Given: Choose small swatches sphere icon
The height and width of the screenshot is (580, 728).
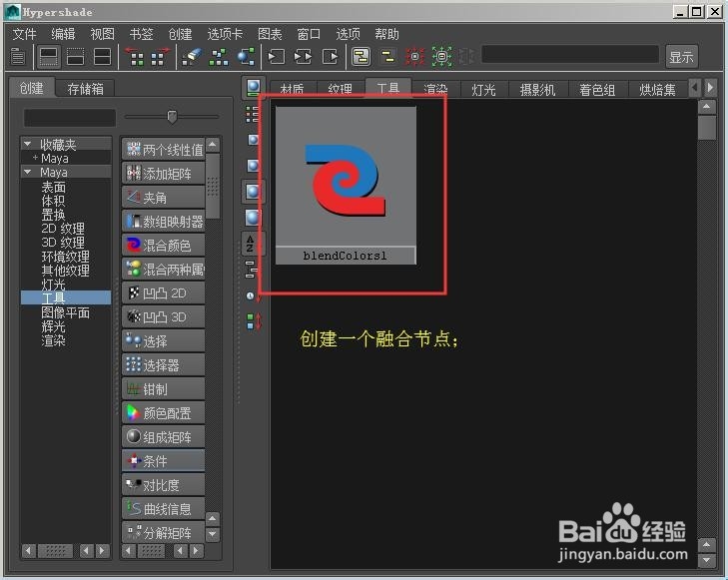Looking at the screenshot, I should coord(253,140).
